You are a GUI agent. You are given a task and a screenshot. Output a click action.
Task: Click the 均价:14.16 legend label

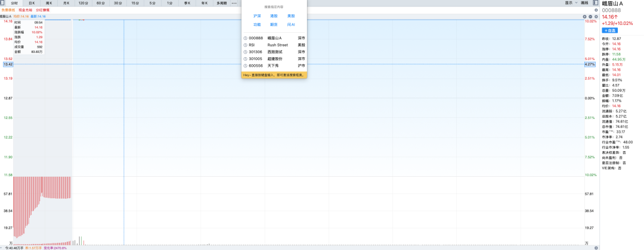point(20,17)
